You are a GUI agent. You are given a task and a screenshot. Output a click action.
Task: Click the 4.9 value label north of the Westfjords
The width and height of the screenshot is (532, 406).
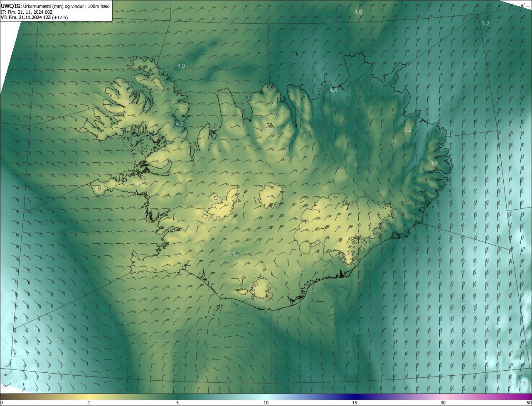pyautogui.click(x=181, y=66)
